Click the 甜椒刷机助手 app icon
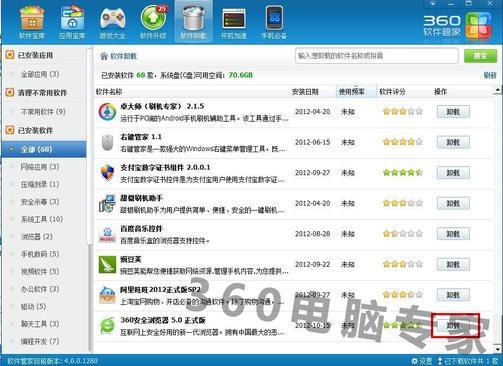The height and width of the screenshot is (366, 503). coord(107,203)
